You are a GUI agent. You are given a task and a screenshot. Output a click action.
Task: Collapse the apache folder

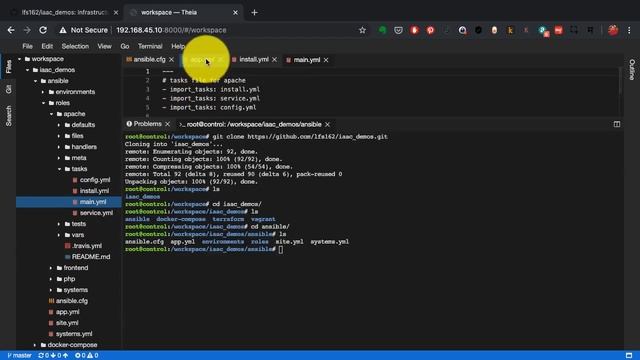coord(51,114)
